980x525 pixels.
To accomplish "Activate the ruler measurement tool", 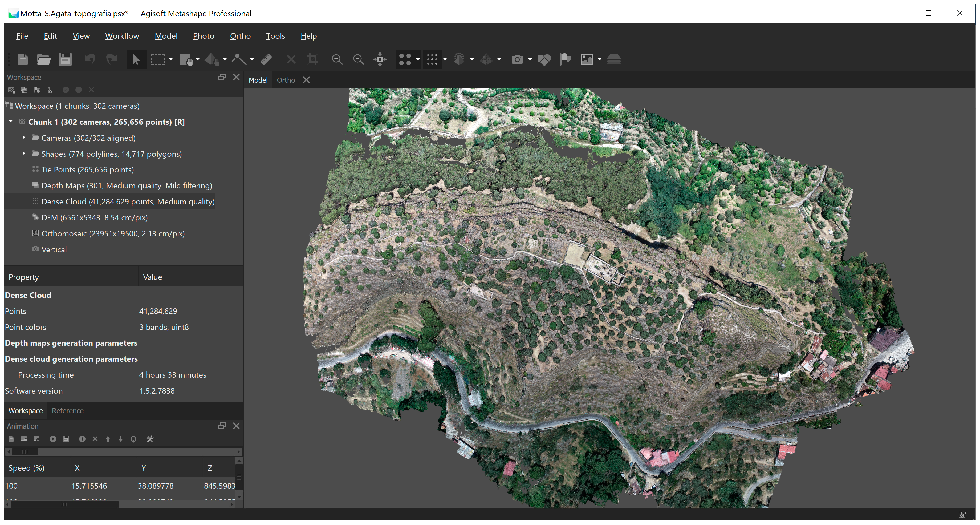I will coord(266,59).
